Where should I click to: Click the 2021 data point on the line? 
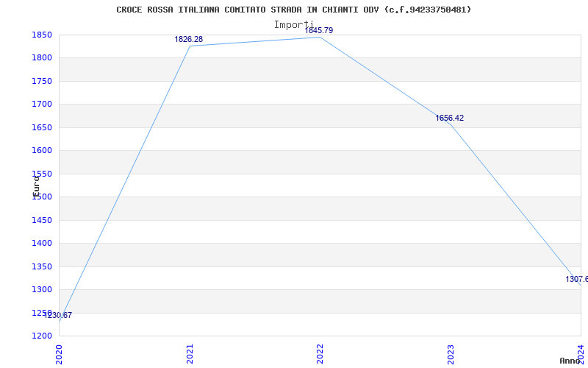point(190,46)
